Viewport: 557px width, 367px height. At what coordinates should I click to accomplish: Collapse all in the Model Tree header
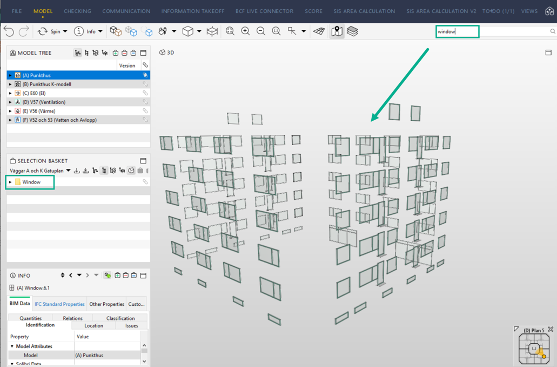pos(124,53)
